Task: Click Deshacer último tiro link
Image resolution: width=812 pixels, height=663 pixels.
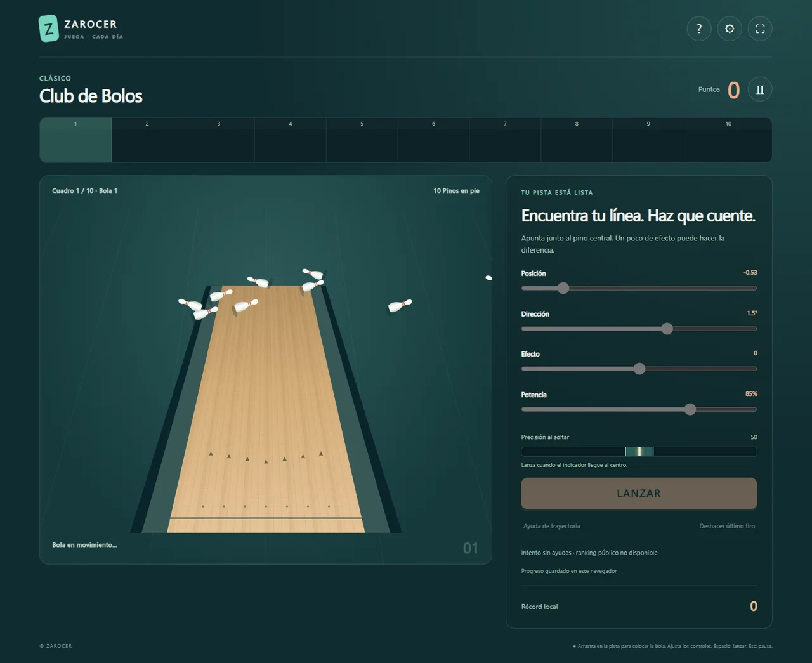Action: pyautogui.click(x=727, y=526)
